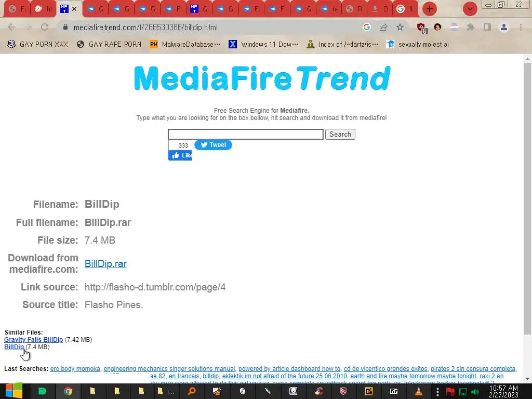The width and height of the screenshot is (532, 399).
Task: Open the Index of /~dartz bookmark
Action: pyautogui.click(x=342, y=44)
